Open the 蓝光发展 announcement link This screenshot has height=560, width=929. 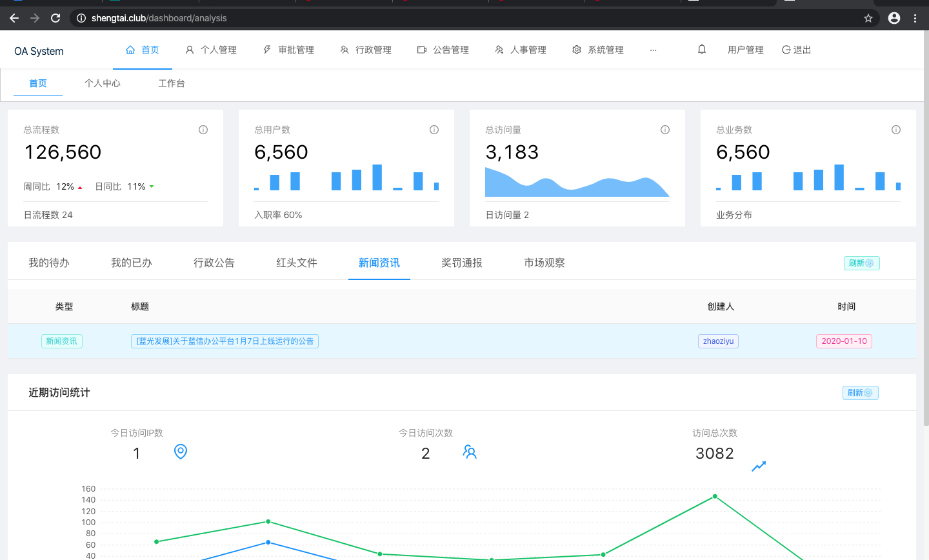coord(224,341)
